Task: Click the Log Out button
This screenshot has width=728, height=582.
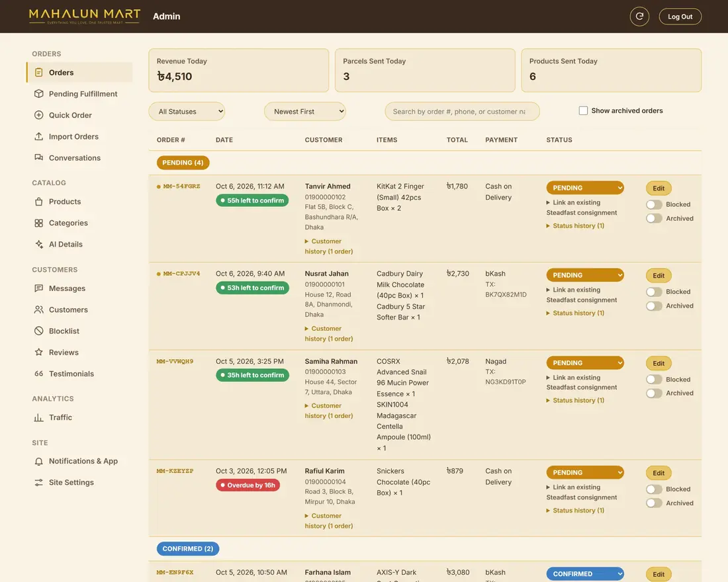Action: pyautogui.click(x=680, y=17)
